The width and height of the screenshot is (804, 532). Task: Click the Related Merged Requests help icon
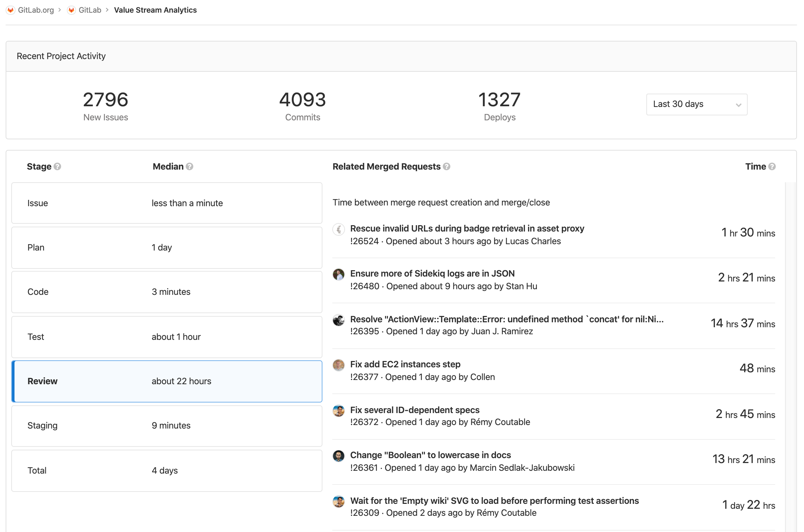tap(447, 166)
